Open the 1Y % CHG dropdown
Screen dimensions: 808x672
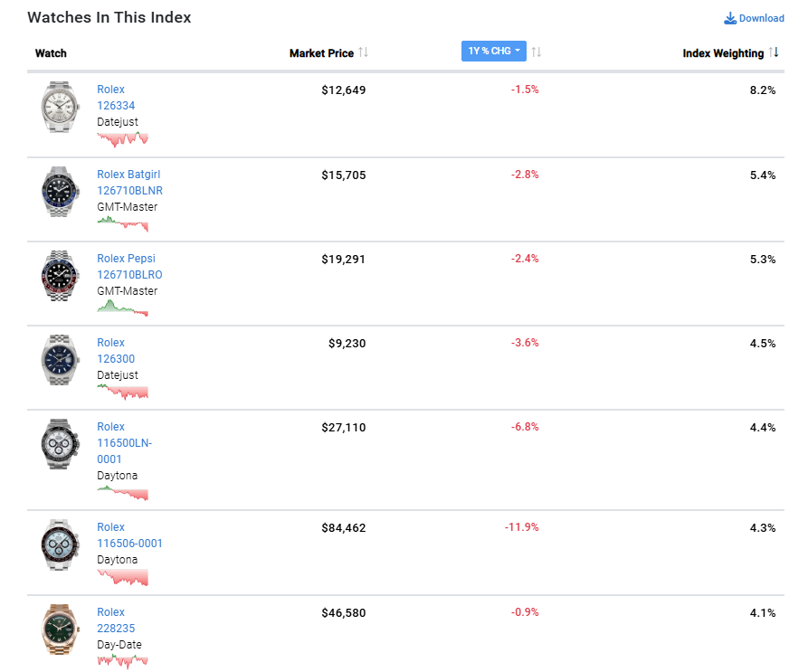point(494,52)
